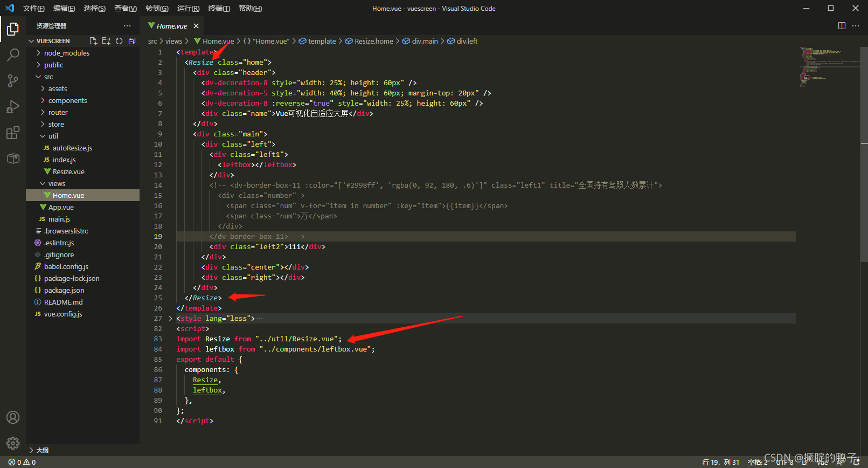
Task: Open the Run and Debug view icon
Action: click(x=13, y=106)
